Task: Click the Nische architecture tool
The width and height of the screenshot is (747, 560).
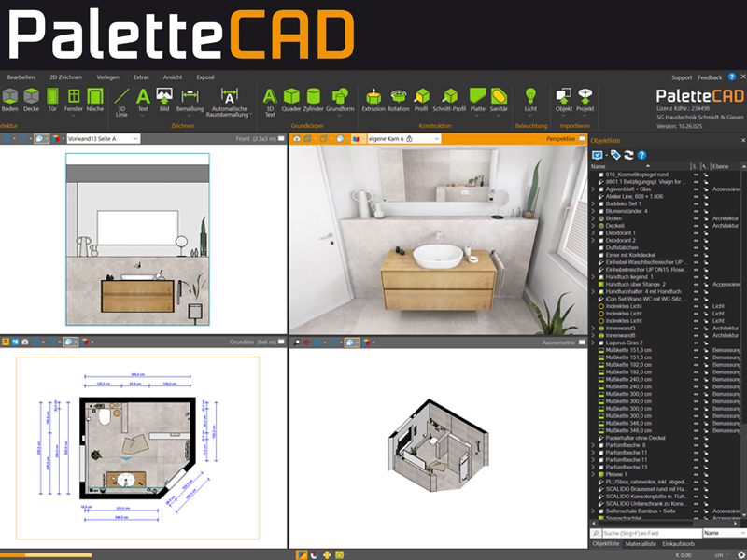Action: click(x=95, y=100)
